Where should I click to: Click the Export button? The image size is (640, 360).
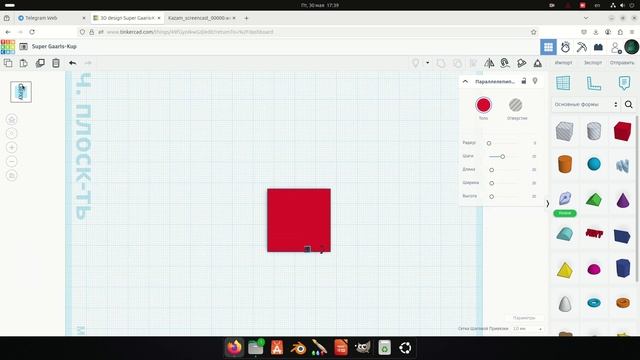593,63
